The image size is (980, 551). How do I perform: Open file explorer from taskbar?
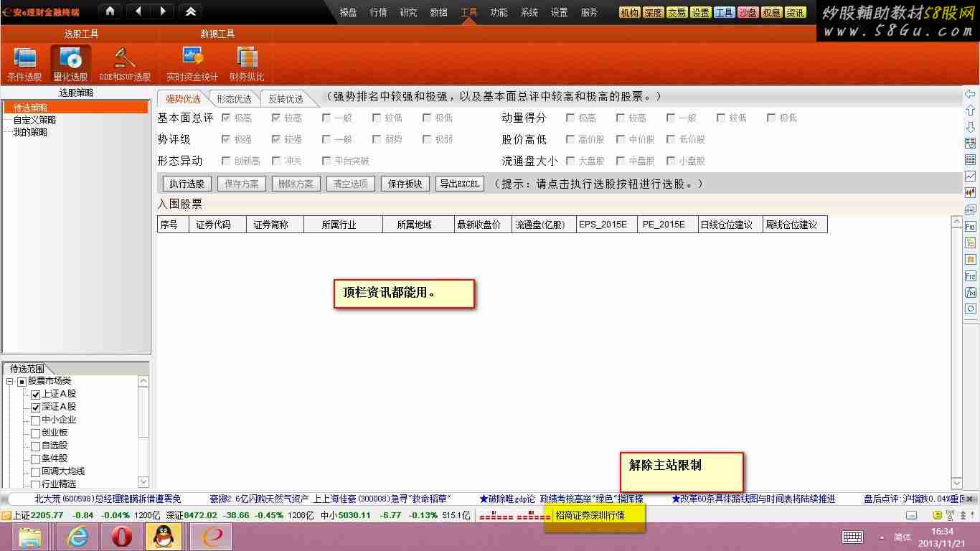[30, 537]
